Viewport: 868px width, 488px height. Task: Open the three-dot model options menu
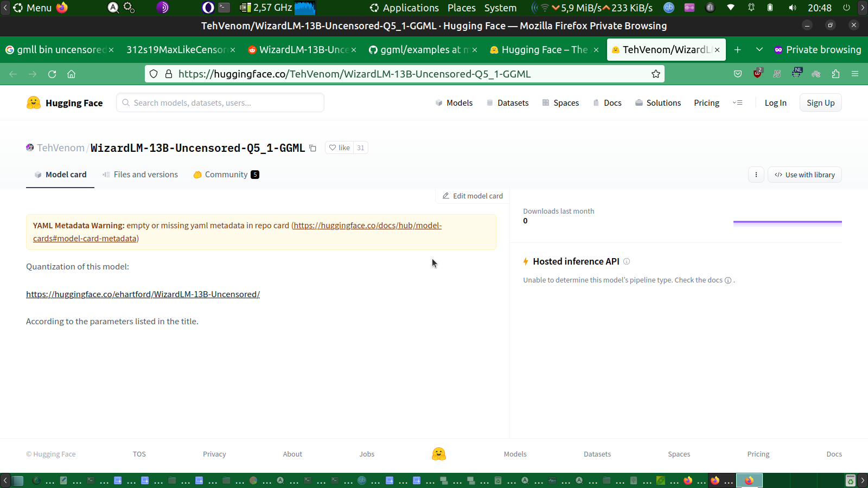pyautogui.click(x=756, y=175)
